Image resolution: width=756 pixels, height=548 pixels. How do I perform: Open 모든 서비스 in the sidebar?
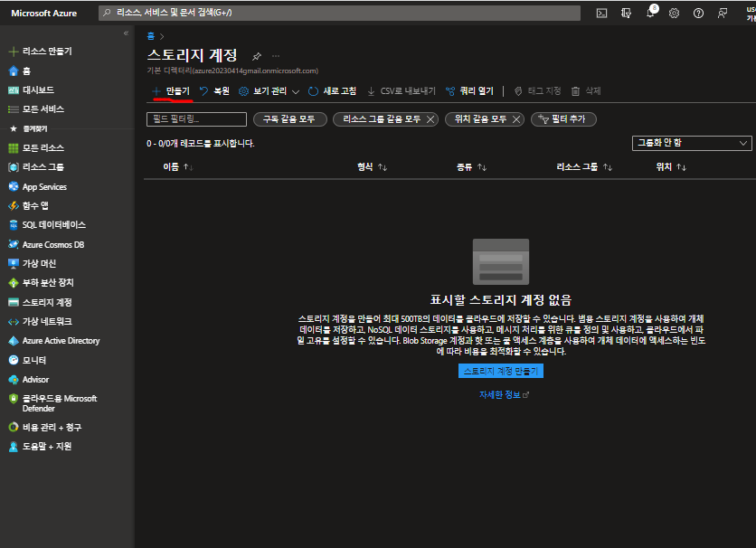36,109
